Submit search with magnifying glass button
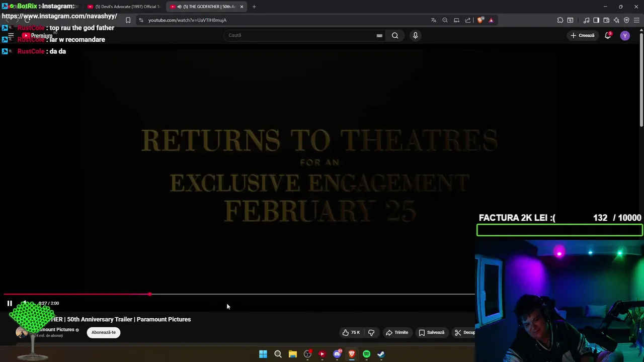 [x=395, y=35]
